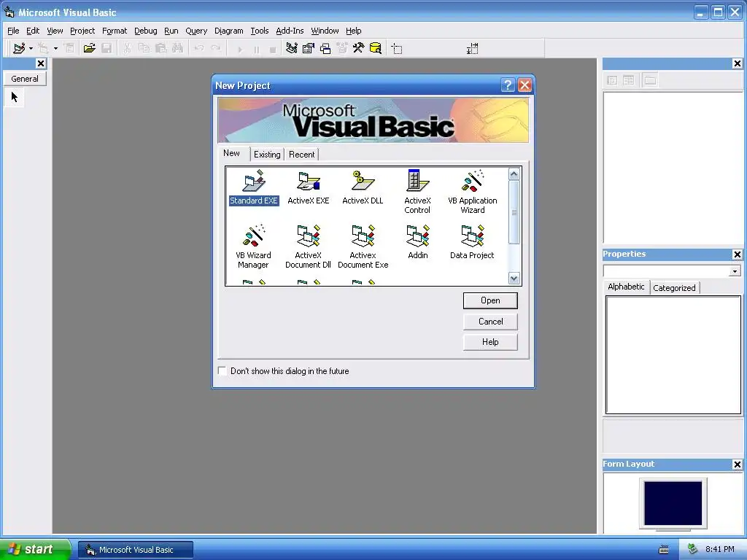Open the Project Explorer toolbar icon
Image resolution: width=747 pixels, height=560 pixels.
pyautogui.click(x=292, y=48)
